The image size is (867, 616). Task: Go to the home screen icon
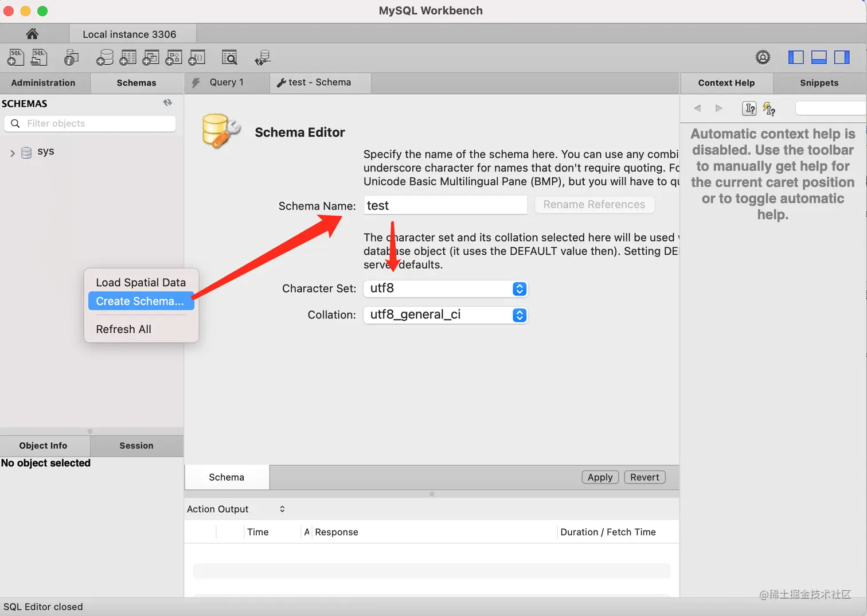32,34
